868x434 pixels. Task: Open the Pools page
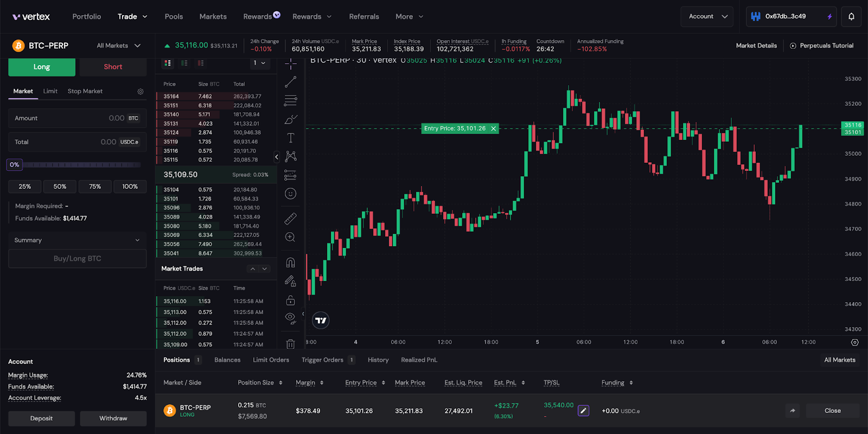pos(174,17)
